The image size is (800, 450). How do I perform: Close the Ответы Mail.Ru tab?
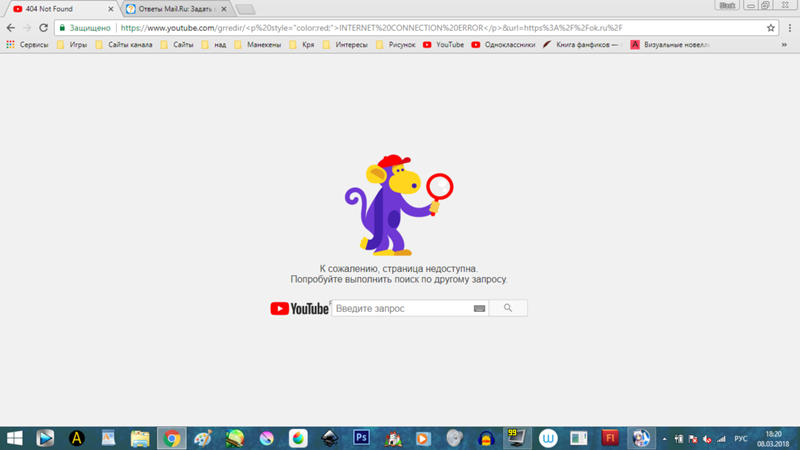223,9
